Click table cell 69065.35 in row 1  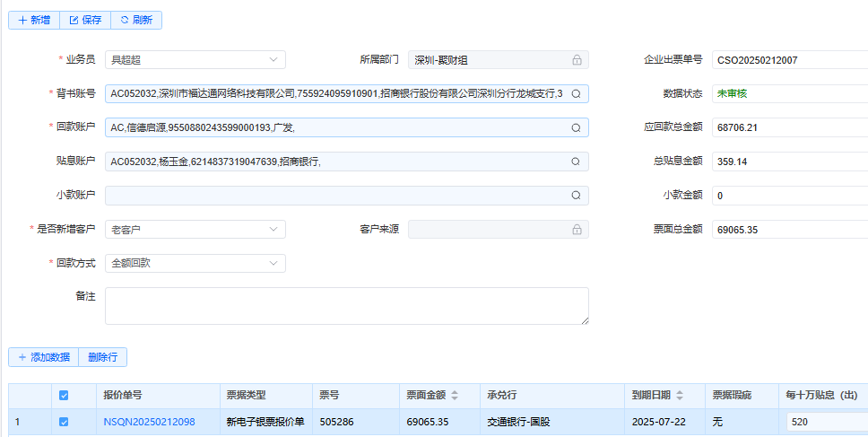(x=439, y=422)
